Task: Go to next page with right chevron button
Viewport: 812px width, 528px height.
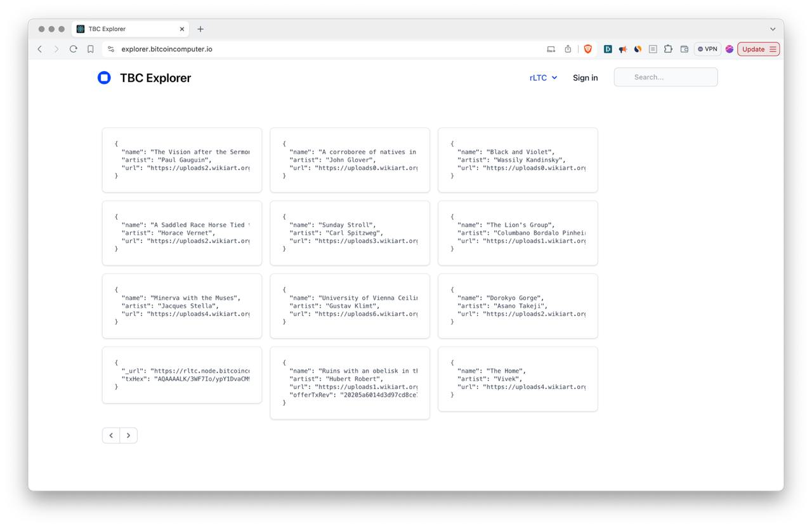Action: pos(128,435)
